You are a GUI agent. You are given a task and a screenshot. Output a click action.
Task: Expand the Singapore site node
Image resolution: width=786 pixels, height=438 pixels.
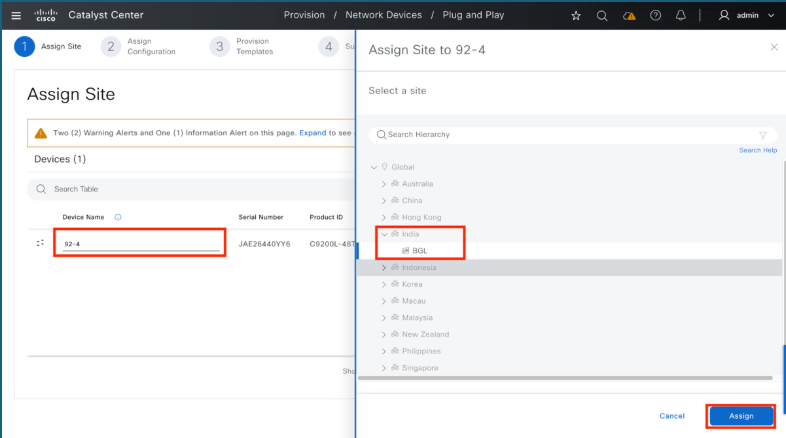(383, 368)
